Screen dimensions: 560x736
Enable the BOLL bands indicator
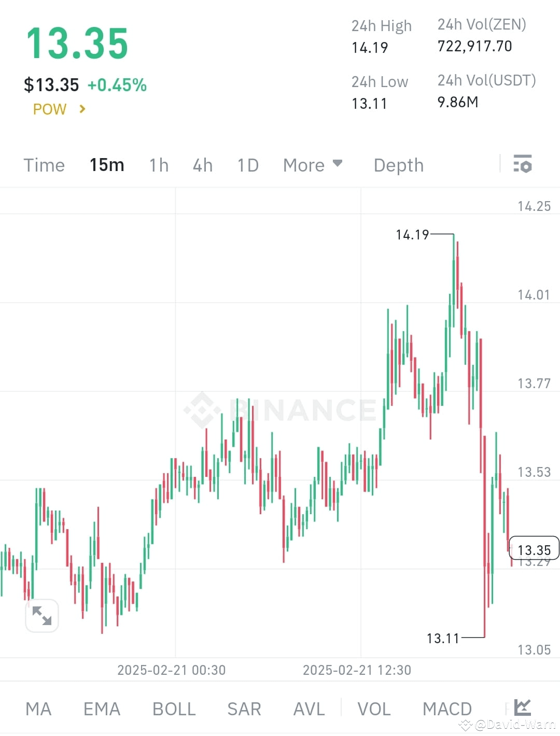coord(173,709)
